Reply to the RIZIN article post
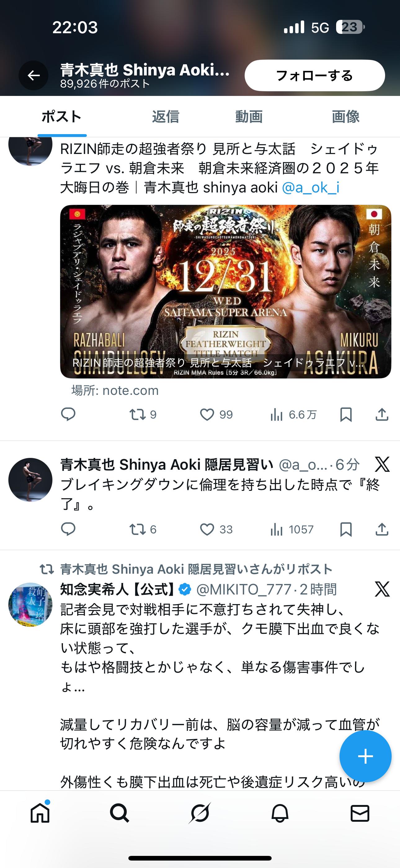The image size is (400, 868). click(68, 414)
